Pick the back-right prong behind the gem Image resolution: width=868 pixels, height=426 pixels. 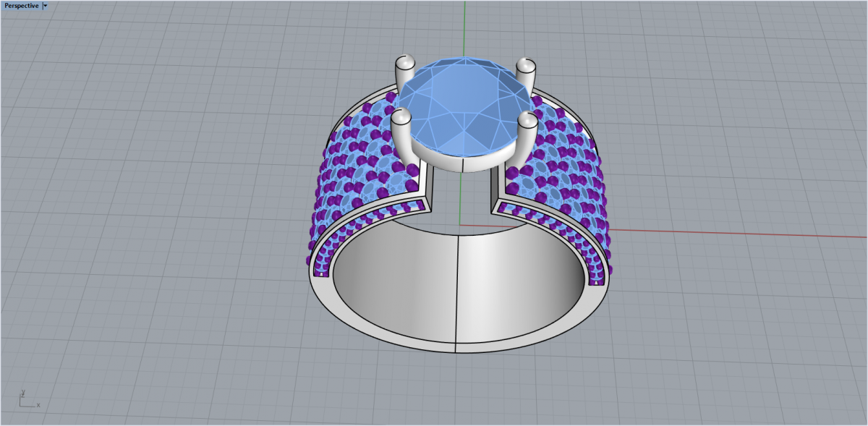tap(524, 74)
